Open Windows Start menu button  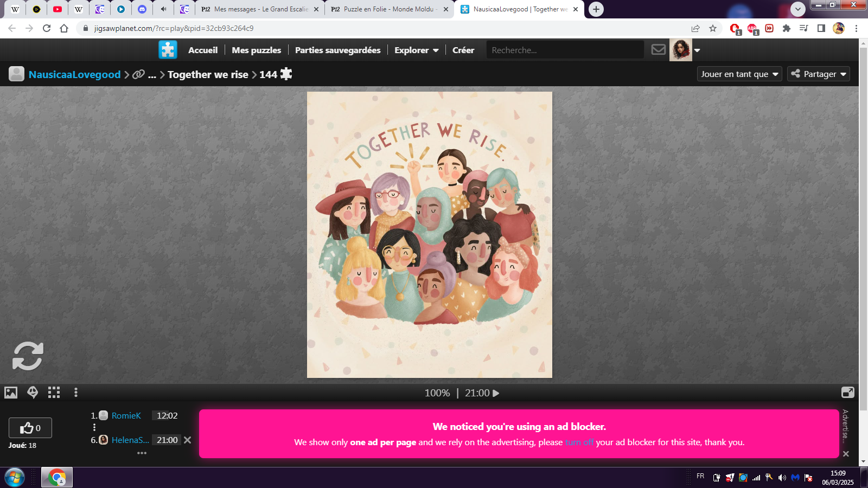[15, 478]
